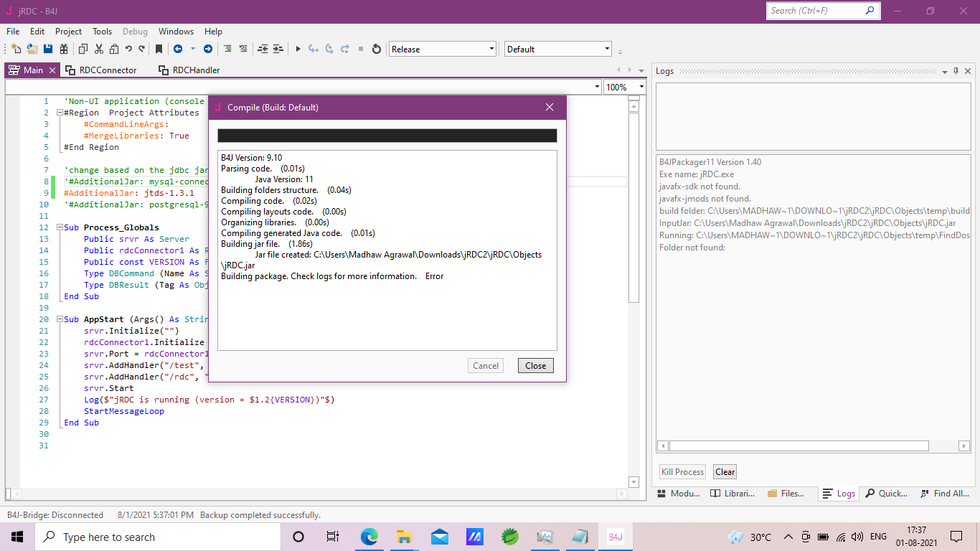Start compilation with the Run arrow icon
The image size is (980, 551).
[298, 49]
